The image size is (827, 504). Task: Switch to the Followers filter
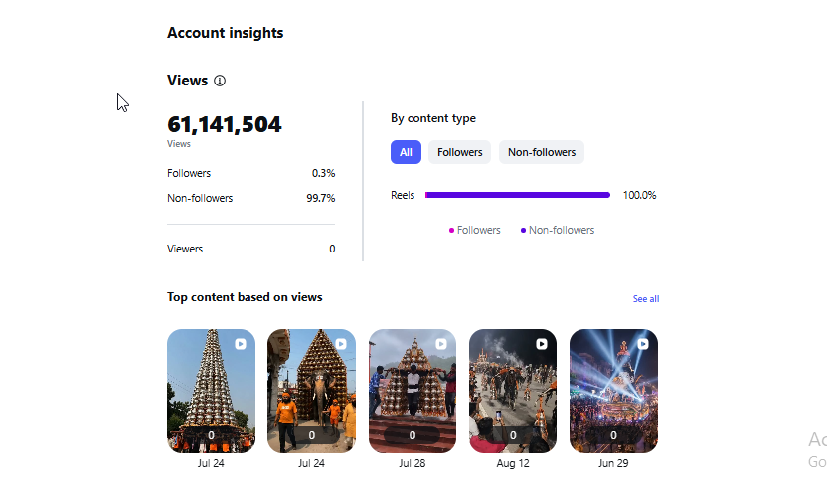459,152
